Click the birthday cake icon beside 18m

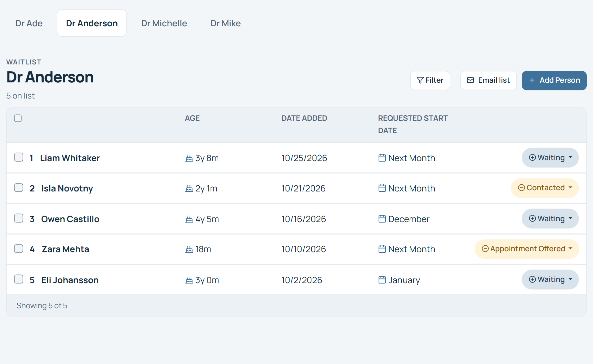(x=189, y=249)
